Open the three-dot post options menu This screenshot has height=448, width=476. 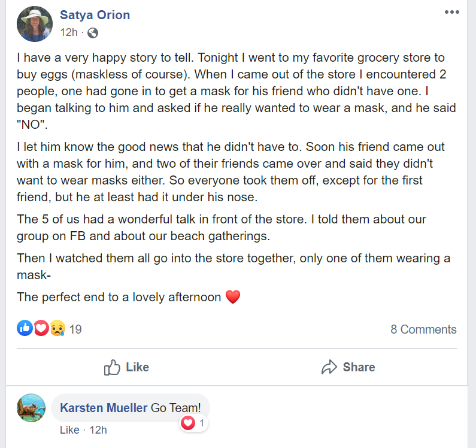452,13
